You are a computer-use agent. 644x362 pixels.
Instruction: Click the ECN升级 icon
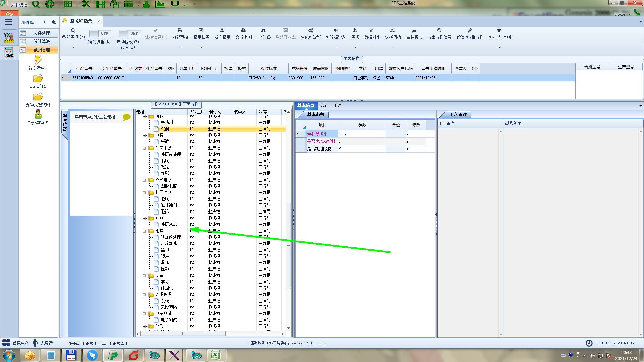click(x=263, y=31)
